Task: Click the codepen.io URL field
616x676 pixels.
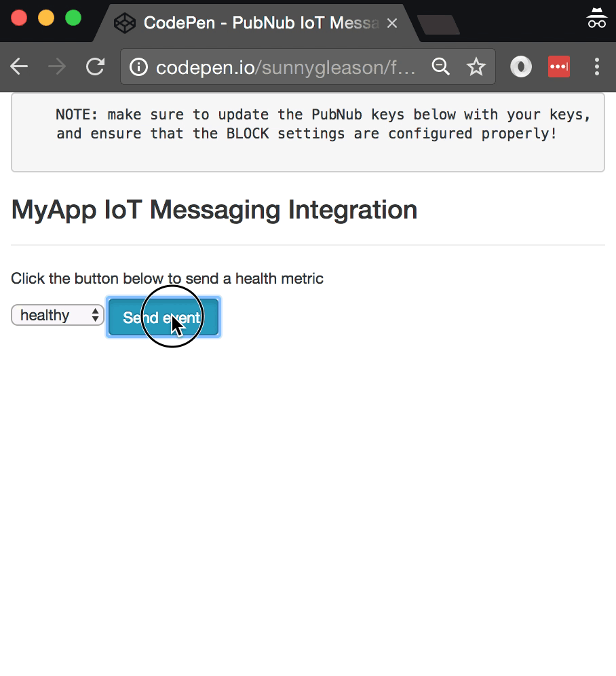Action: [x=285, y=67]
